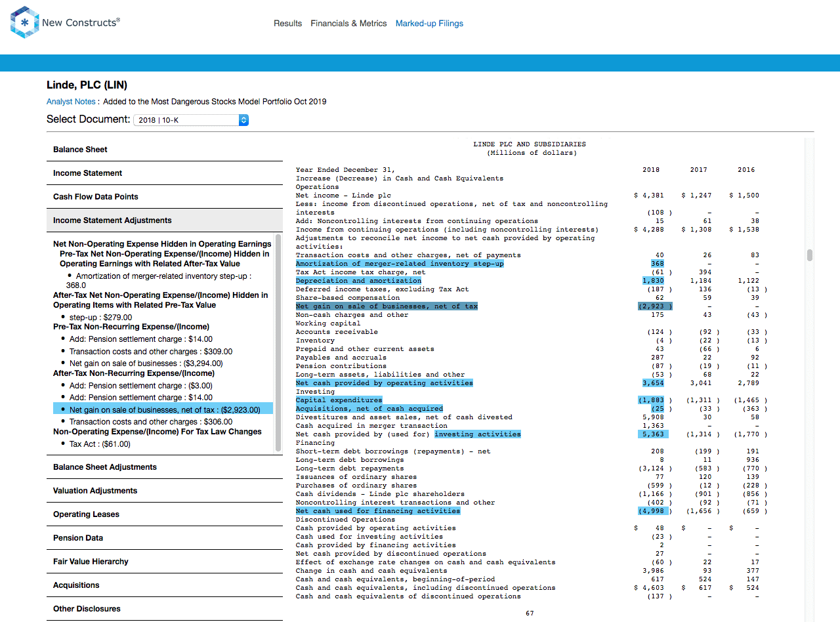Open the Financials & Metrics menu
The width and height of the screenshot is (840, 622).
348,23
